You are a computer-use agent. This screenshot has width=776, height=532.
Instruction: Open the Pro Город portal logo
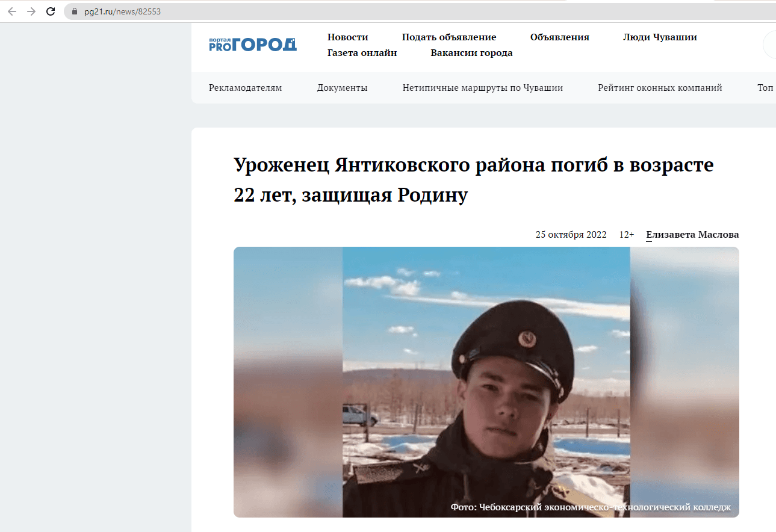point(253,45)
